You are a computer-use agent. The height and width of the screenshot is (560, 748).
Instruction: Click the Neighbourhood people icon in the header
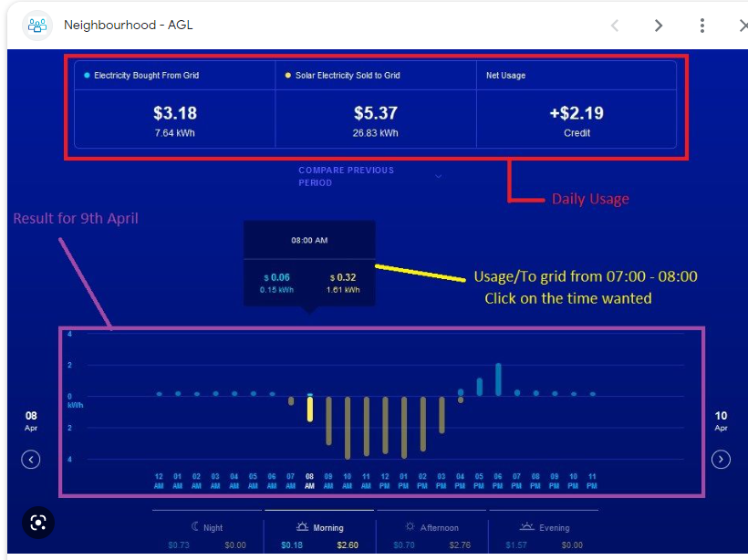36,25
